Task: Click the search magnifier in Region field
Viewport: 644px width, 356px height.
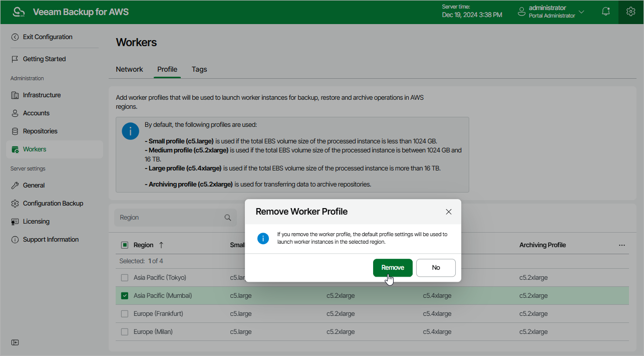Action: [x=228, y=218]
